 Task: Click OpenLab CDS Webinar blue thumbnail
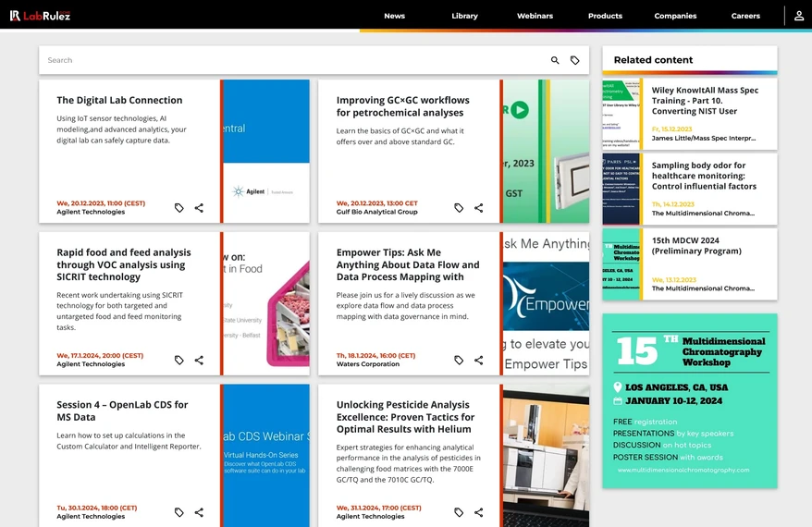[x=266, y=456]
